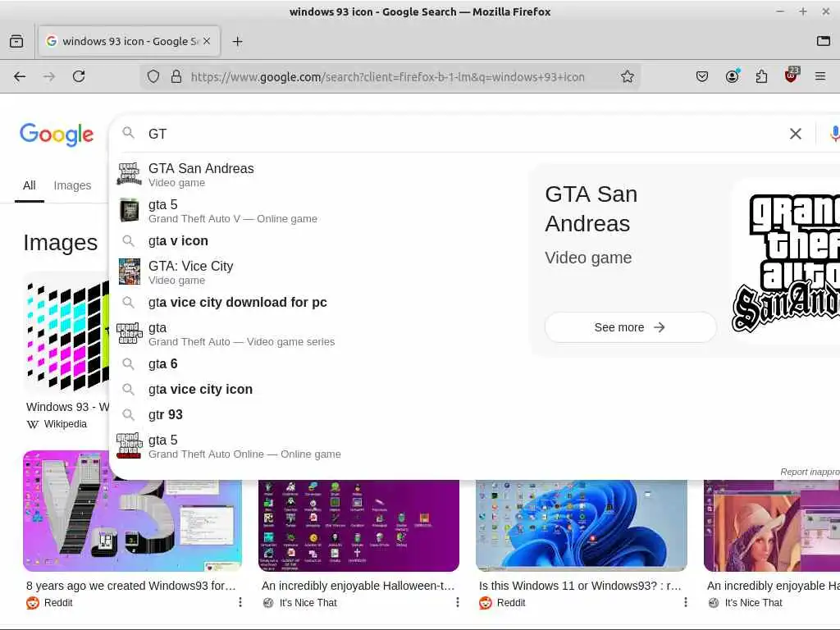
Task: Open the Firefox account icon
Action: 732,76
